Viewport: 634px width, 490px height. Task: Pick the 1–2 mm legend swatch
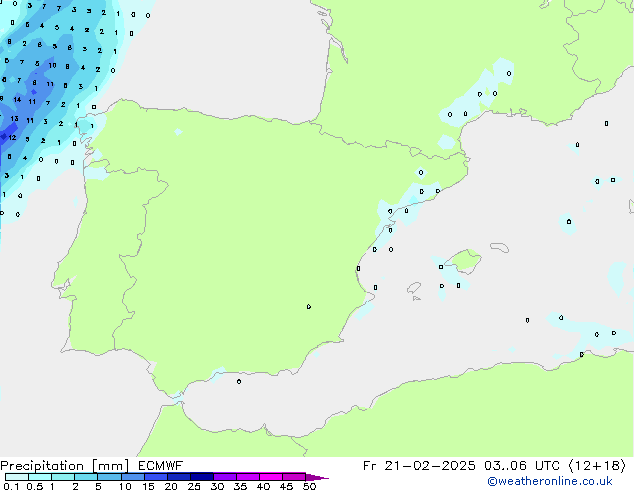[63, 477]
